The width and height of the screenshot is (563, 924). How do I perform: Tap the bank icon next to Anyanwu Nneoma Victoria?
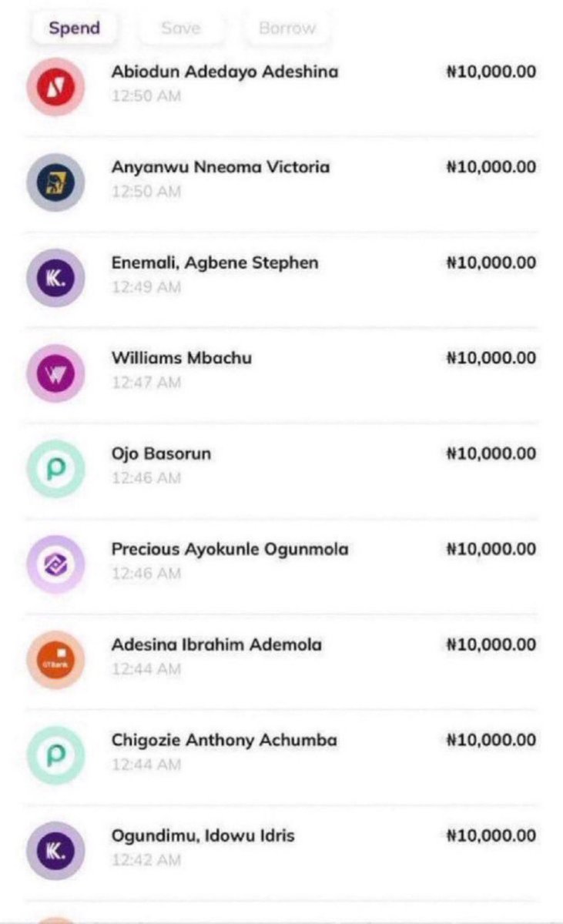55,182
